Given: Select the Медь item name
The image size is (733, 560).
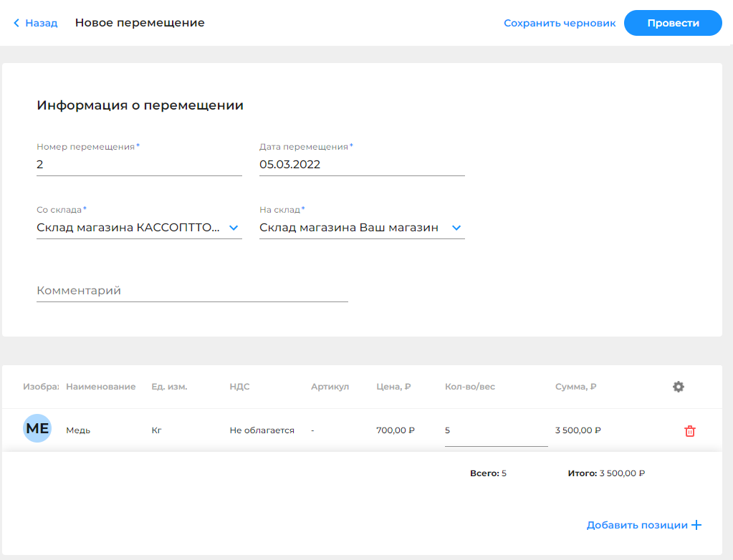Looking at the screenshot, I should [78, 430].
